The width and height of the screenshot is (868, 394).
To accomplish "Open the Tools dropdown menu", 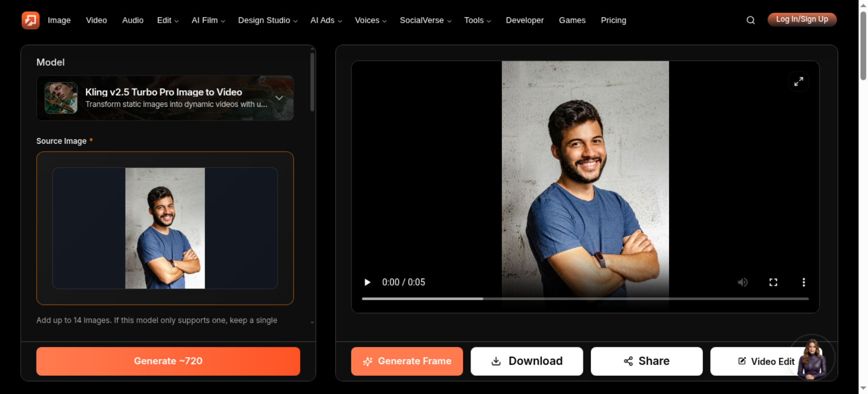I will (x=477, y=20).
